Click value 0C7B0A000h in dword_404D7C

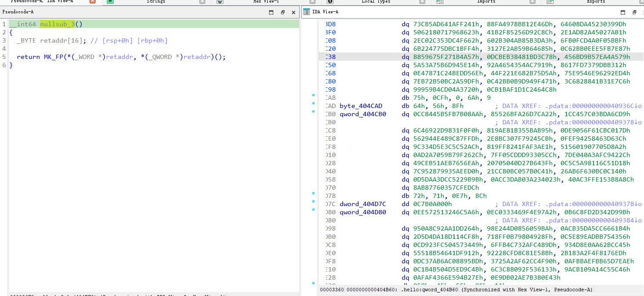(x=433, y=204)
